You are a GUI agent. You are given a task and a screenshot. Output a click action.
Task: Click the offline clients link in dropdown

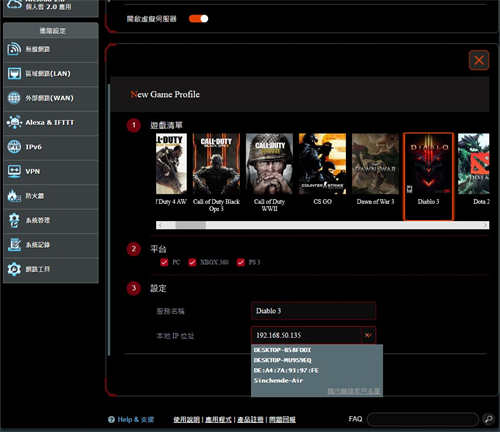354,391
